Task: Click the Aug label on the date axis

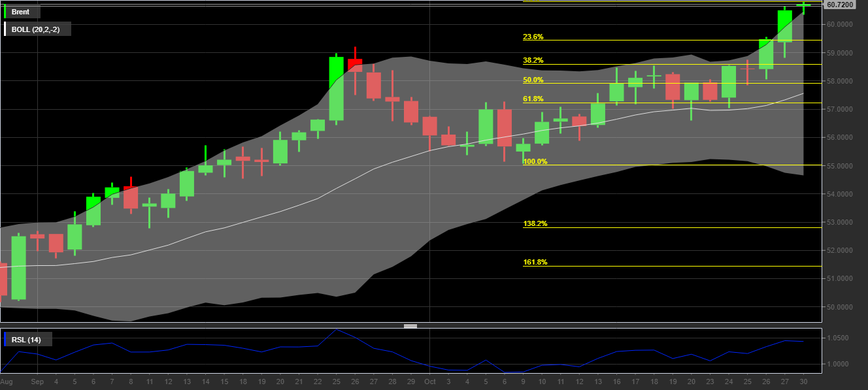Action: pos(7,381)
